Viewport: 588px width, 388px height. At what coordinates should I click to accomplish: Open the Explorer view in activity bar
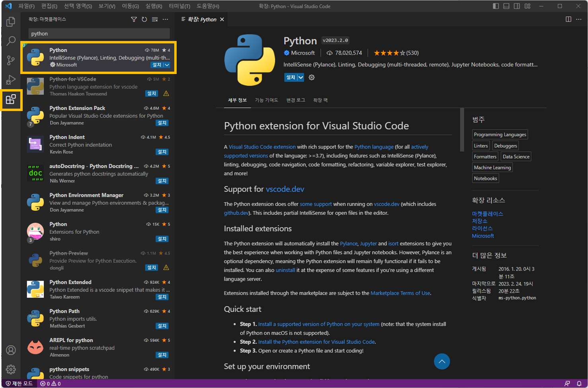coord(11,21)
